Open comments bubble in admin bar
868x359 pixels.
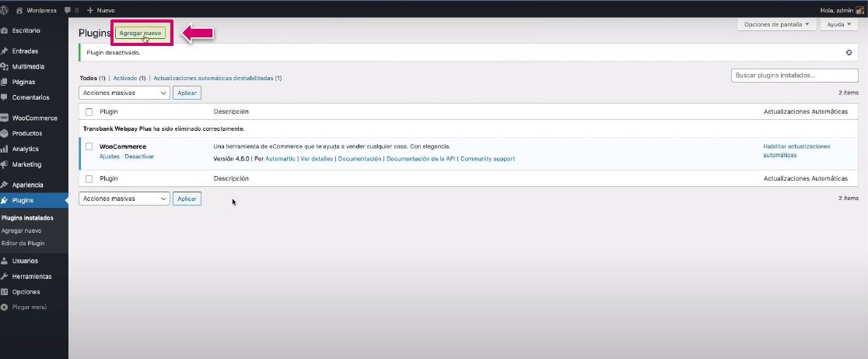tap(68, 10)
